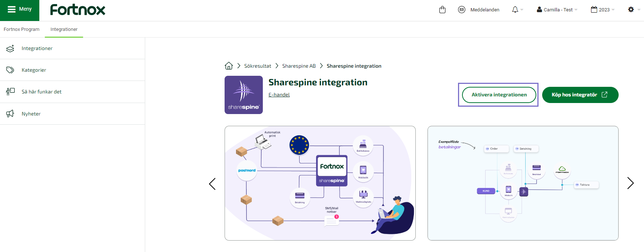Image resolution: width=644 pixels, height=252 pixels.
Task: Click the external link icon on Köp hos integratör
Action: click(x=604, y=95)
